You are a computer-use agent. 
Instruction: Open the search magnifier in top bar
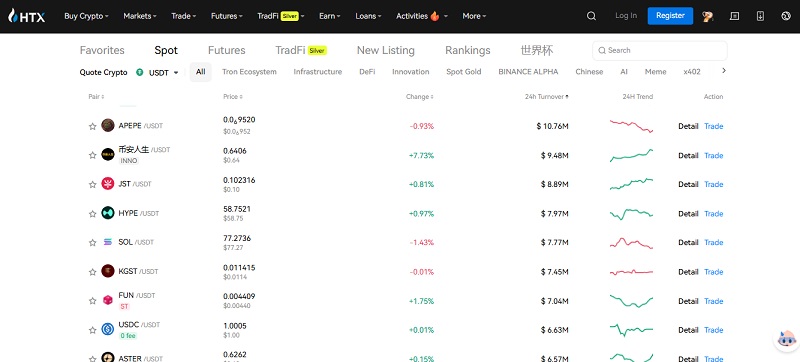[x=591, y=16]
